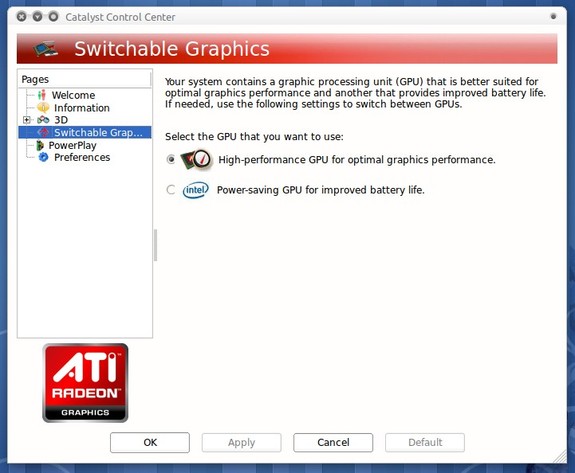Viewport: 575px width, 473px height.
Task: Click the Preferences gear icon
Action: tap(43, 157)
